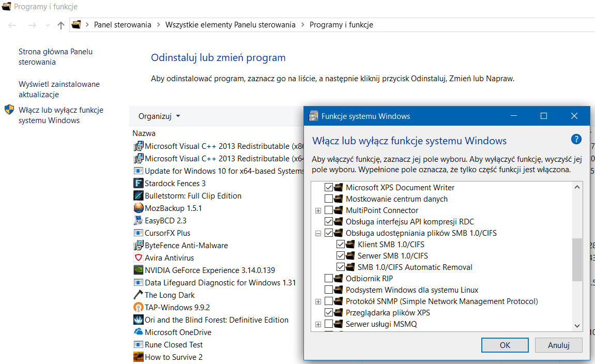The height and width of the screenshot is (364, 595).
Task: Click the features list scroll down arrow
Action: [x=577, y=326]
